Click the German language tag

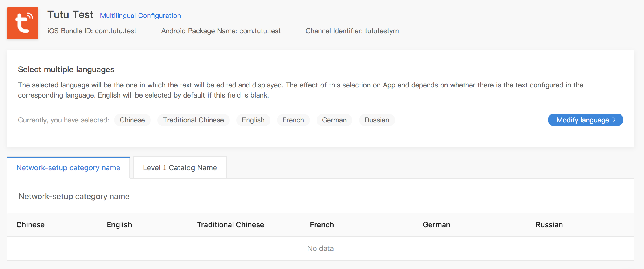click(334, 120)
